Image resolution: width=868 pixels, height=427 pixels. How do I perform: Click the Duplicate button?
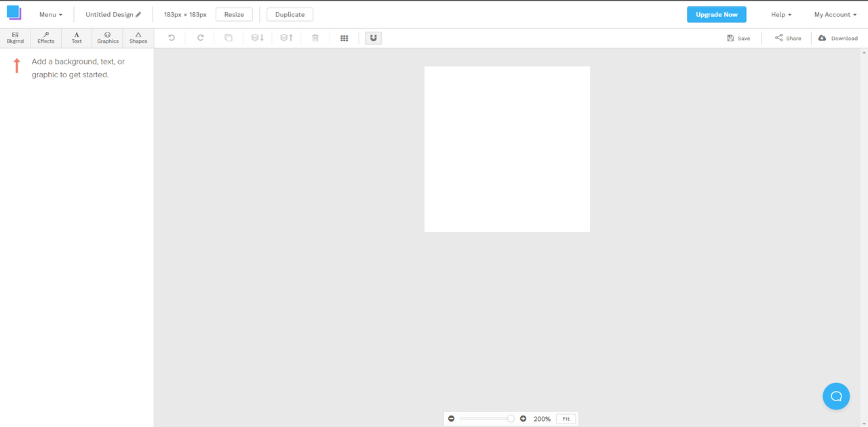[290, 14]
